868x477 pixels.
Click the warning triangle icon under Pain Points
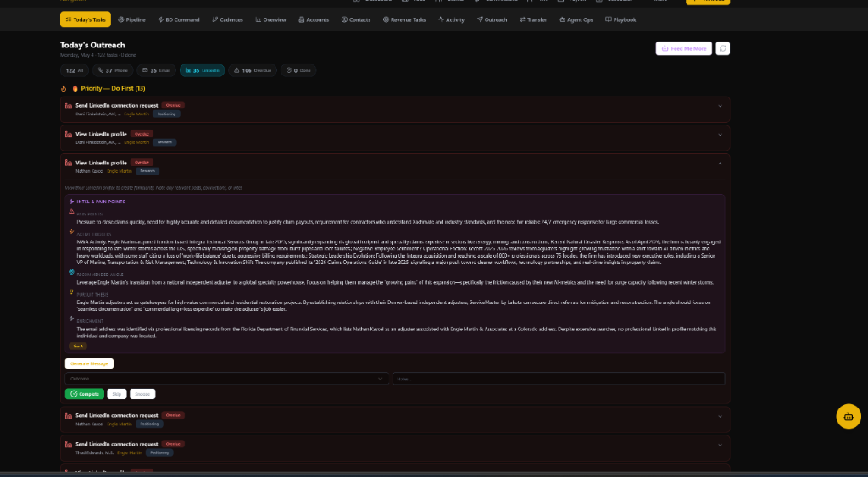point(71,211)
